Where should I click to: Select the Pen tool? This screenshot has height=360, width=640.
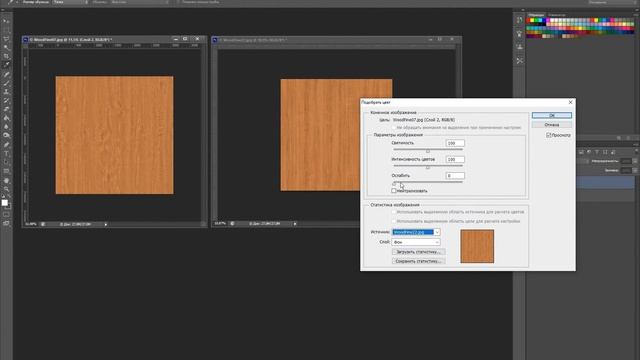(6, 145)
